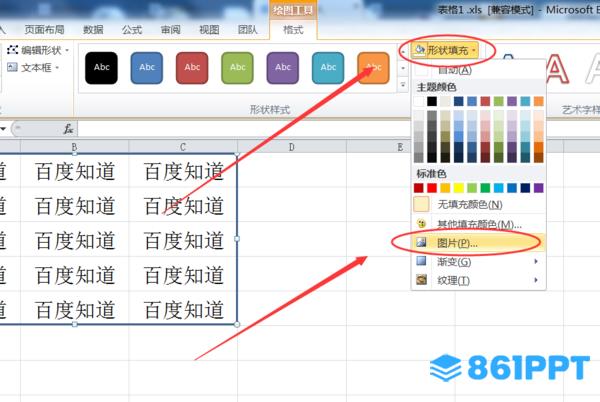This screenshot has height=402, width=600.
Task: Pick the dark blue theme color swatch
Action: [458, 101]
